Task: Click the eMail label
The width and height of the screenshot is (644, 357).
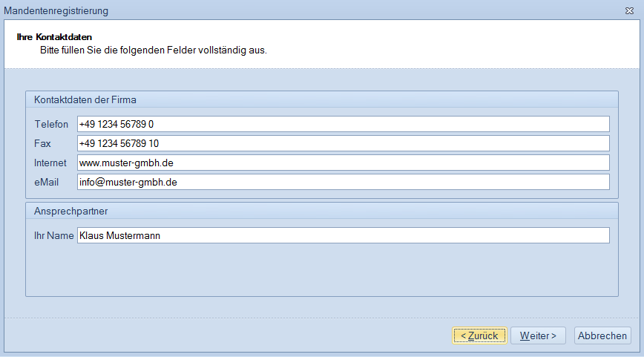Action: coord(46,182)
